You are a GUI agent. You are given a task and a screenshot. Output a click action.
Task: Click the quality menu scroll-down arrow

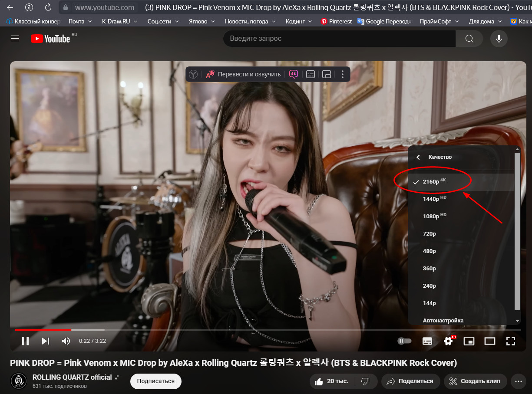coord(517,321)
